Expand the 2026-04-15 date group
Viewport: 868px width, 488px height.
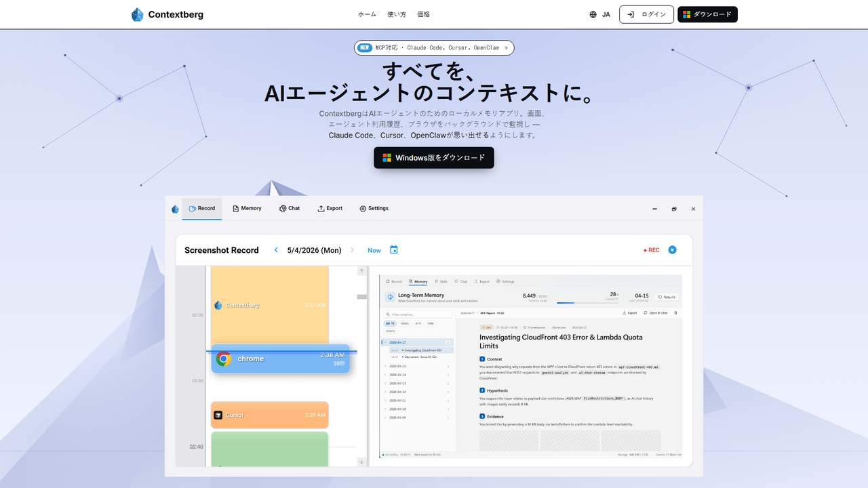pos(418,367)
